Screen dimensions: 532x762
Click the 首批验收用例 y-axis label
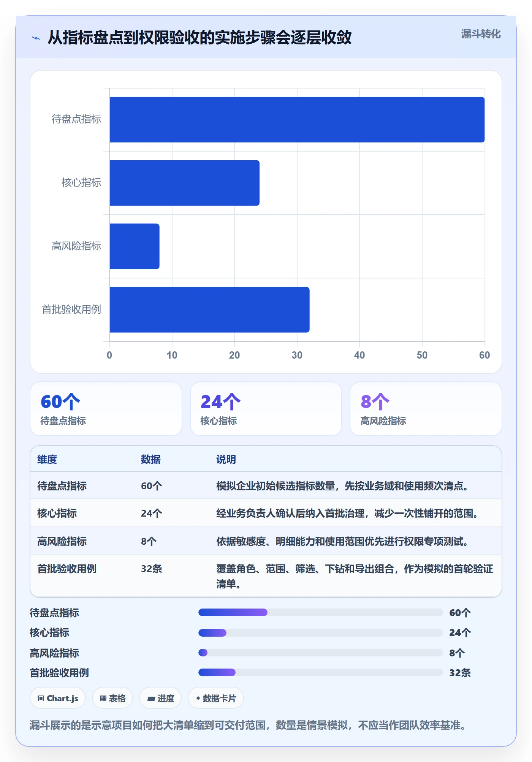(71, 309)
